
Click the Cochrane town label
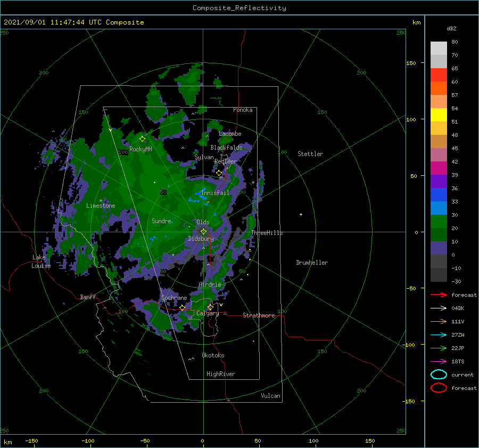click(x=174, y=298)
